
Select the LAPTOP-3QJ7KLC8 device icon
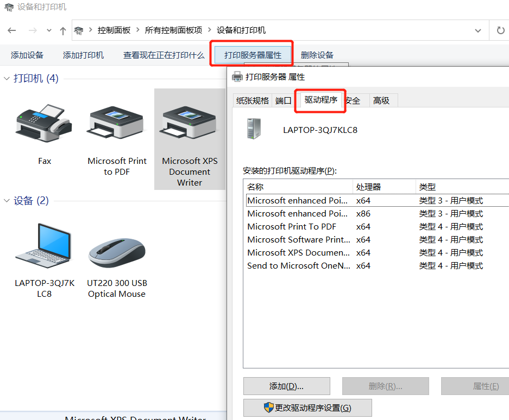(44, 246)
